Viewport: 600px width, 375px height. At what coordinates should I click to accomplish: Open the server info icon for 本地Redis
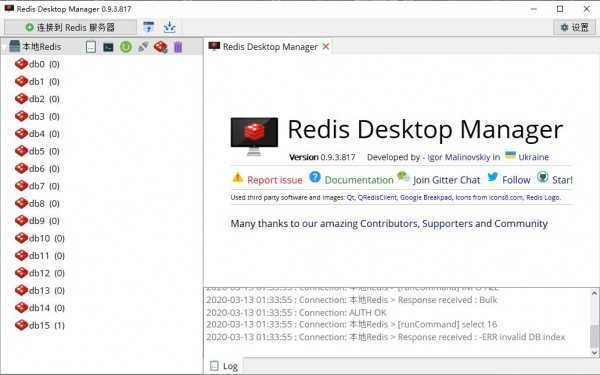click(91, 47)
